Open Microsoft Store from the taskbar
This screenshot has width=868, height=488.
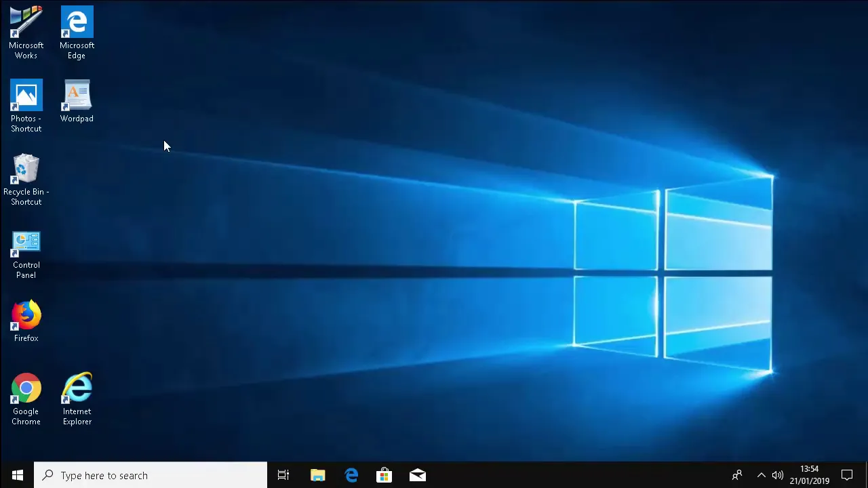coord(384,475)
